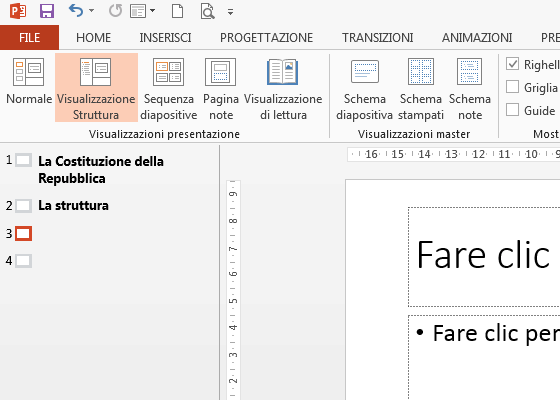This screenshot has height=400, width=560.
Task: Select Visualizzazione Struttura view
Action: tap(96, 88)
